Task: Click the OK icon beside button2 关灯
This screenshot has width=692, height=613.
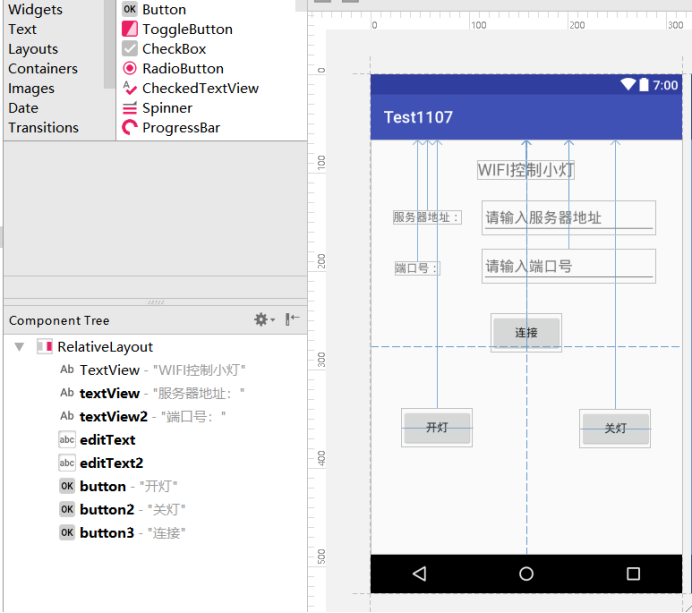Action: [67, 509]
